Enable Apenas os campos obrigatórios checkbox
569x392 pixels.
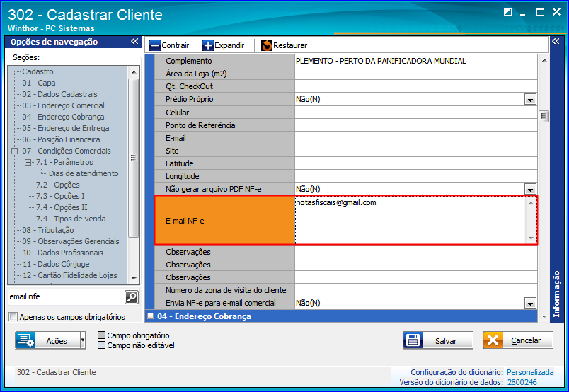(x=13, y=317)
